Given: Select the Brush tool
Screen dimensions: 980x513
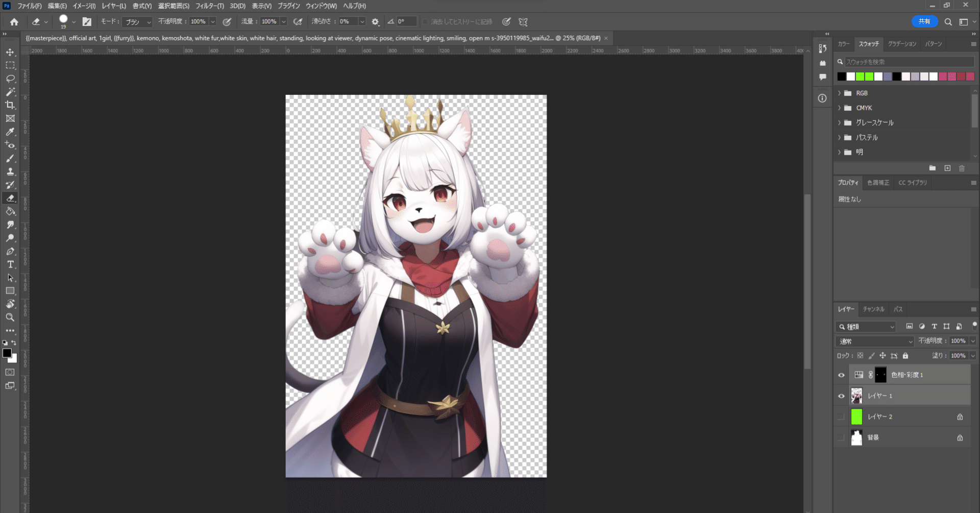Looking at the screenshot, I should pos(10,158).
